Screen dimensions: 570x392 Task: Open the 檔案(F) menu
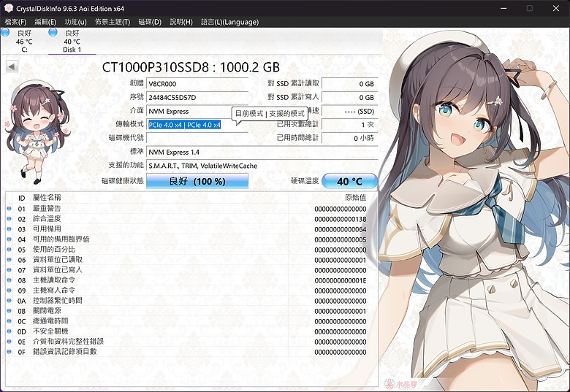(15, 22)
